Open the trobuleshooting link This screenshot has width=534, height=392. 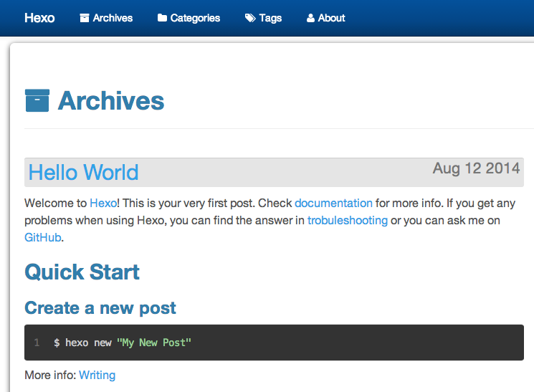coord(348,221)
